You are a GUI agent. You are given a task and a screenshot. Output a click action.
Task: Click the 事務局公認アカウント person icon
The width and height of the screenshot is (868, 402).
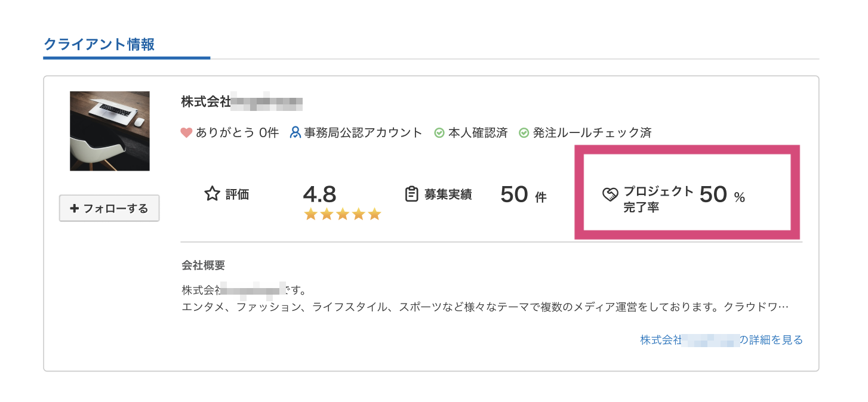point(295,132)
